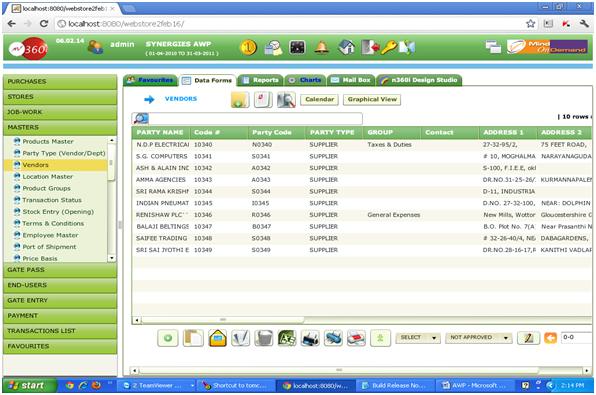
Task: Expand the PURCHASES sidebar section
Action: (x=60, y=81)
